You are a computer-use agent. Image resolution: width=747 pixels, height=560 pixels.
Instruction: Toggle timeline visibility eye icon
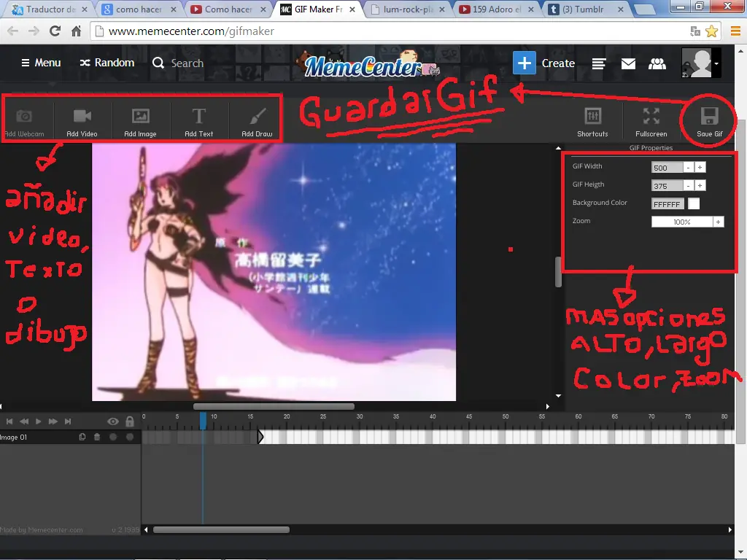pyautogui.click(x=113, y=421)
